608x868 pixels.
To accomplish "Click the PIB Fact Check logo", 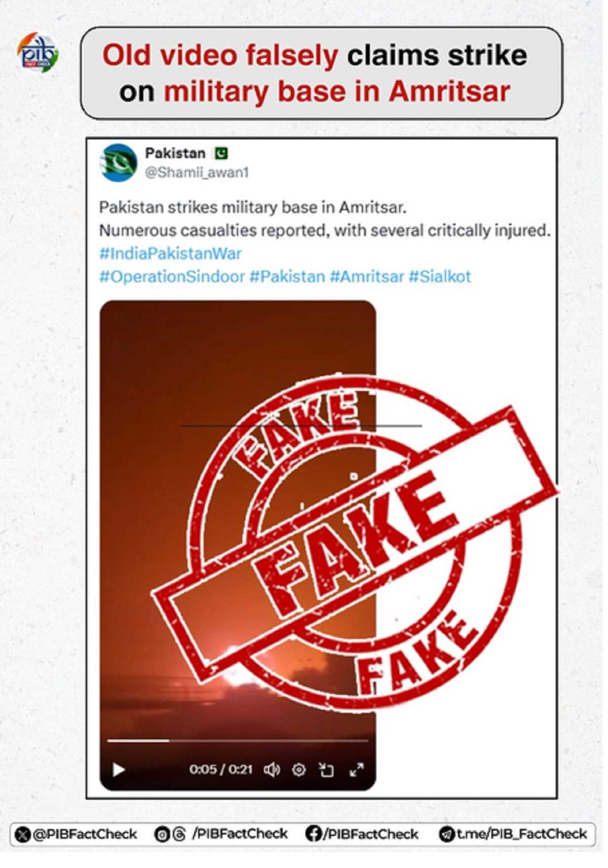I will 37,53.
